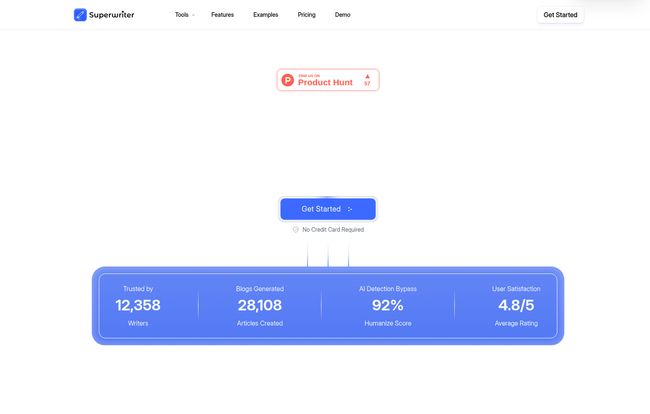Click the chevron beside Tools

(x=194, y=15)
